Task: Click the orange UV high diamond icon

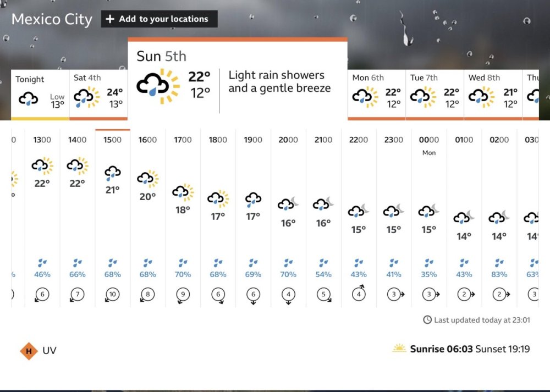Action: pos(29,351)
